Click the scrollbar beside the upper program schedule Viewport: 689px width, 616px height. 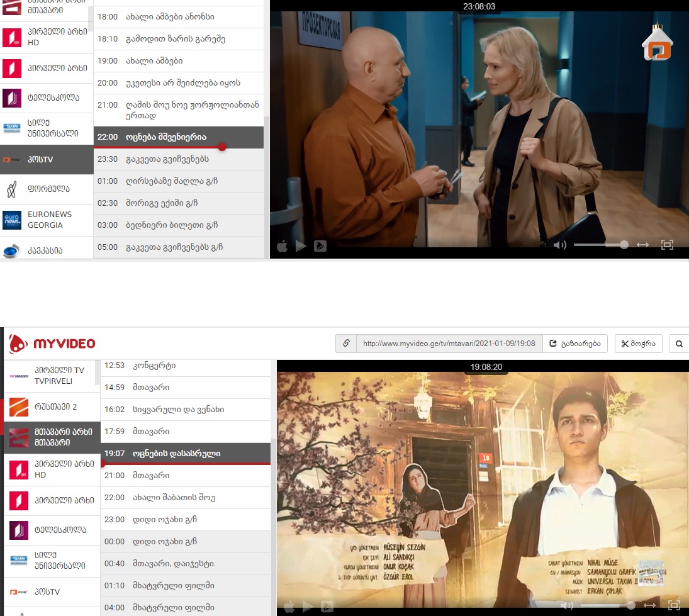(266, 187)
